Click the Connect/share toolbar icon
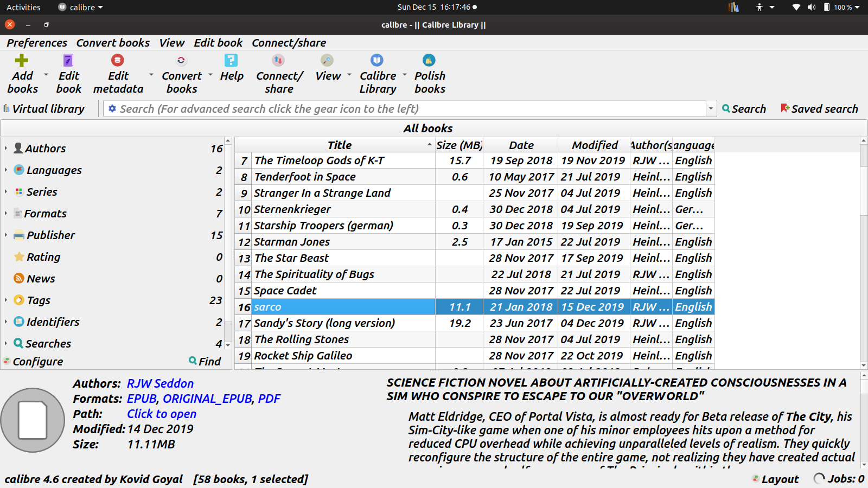Image resolution: width=868 pixels, height=488 pixels. pos(279,60)
